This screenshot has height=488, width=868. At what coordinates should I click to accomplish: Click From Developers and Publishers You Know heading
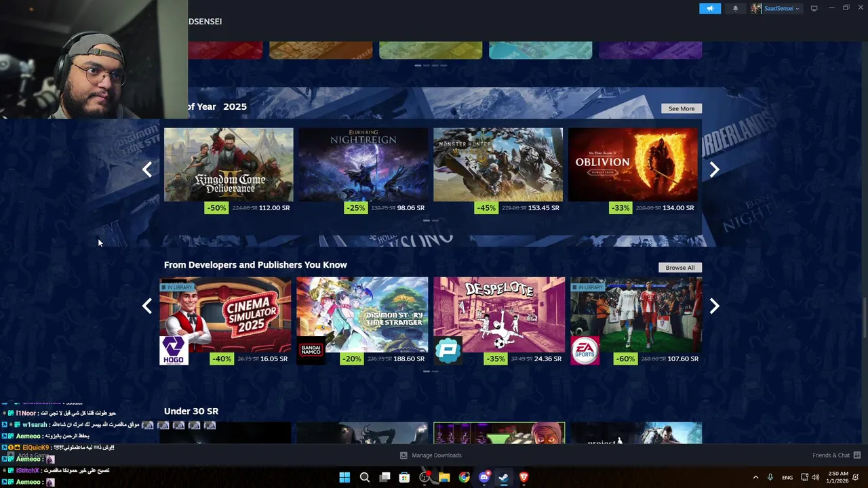coord(256,265)
